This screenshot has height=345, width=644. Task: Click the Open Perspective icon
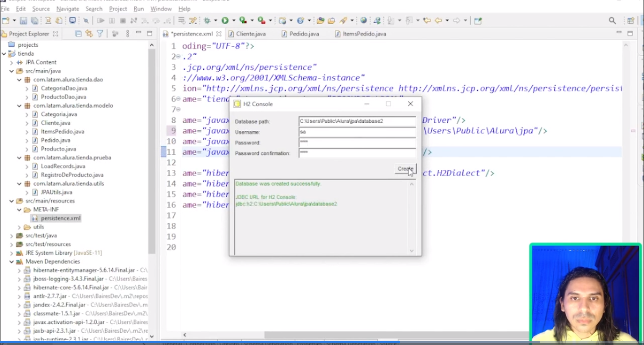coord(630,21)
